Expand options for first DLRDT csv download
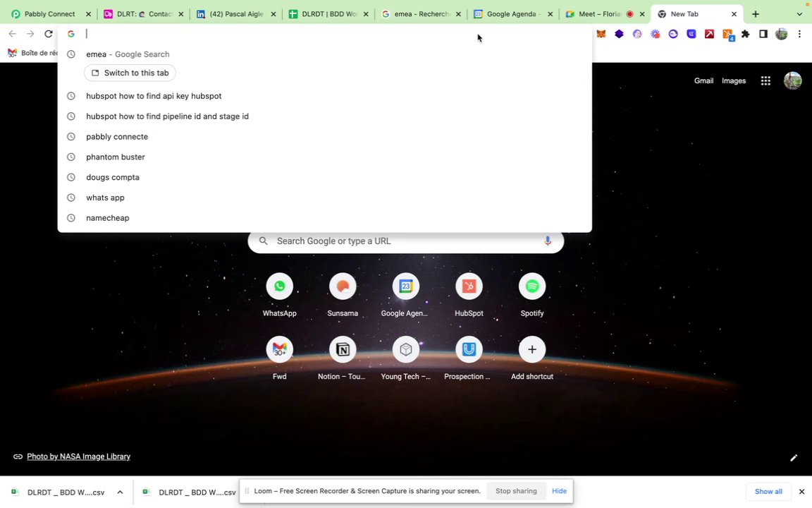The height and width of the screenshot is (508, 812). coord(120,492)
